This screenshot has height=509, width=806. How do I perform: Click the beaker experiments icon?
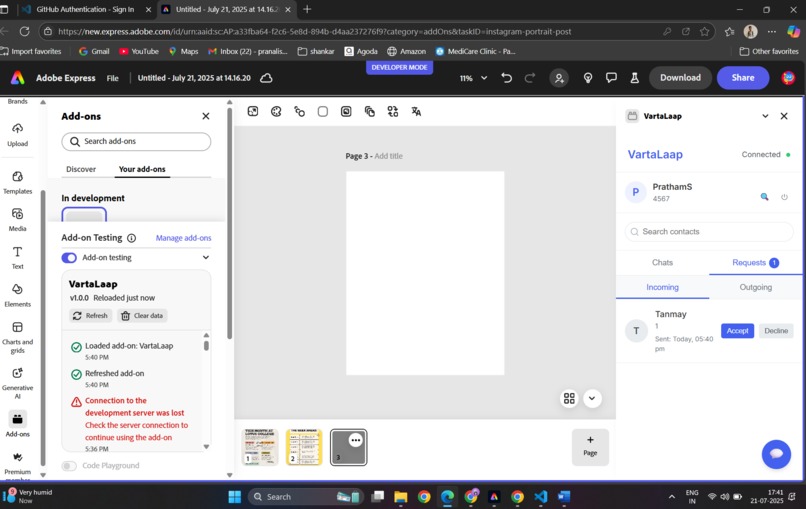635,78
